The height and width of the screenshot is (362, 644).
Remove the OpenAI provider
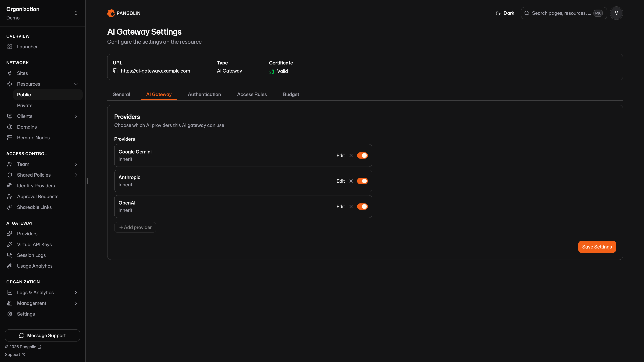pyautogui.click(x=351, y=206)
